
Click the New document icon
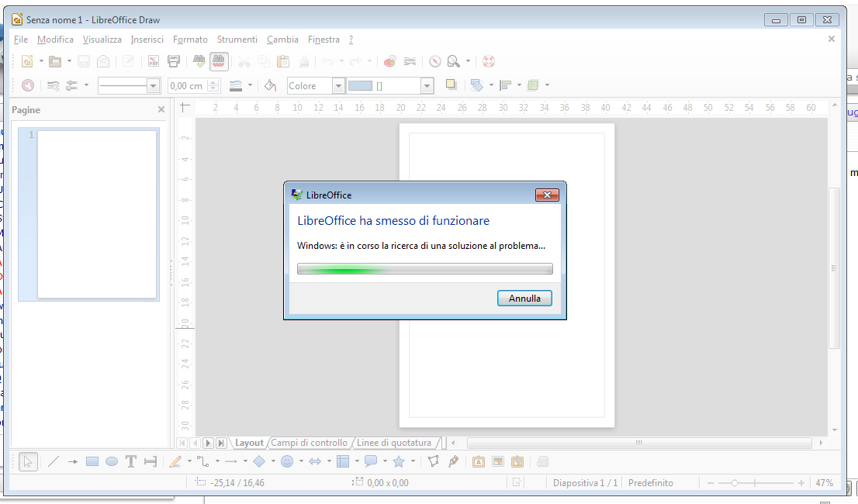pos(27,61)
